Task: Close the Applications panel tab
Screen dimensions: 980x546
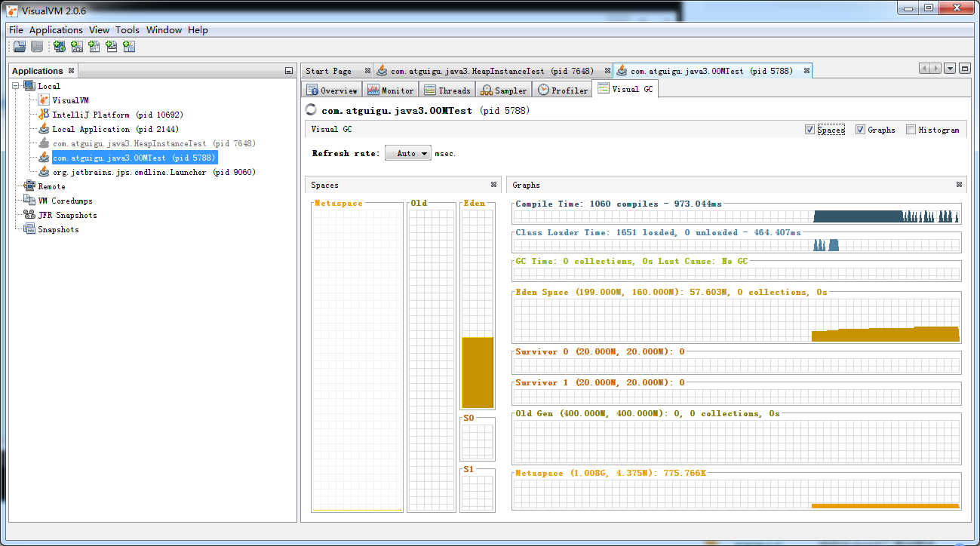Action: pyautogui.click(x=71, y=71)
